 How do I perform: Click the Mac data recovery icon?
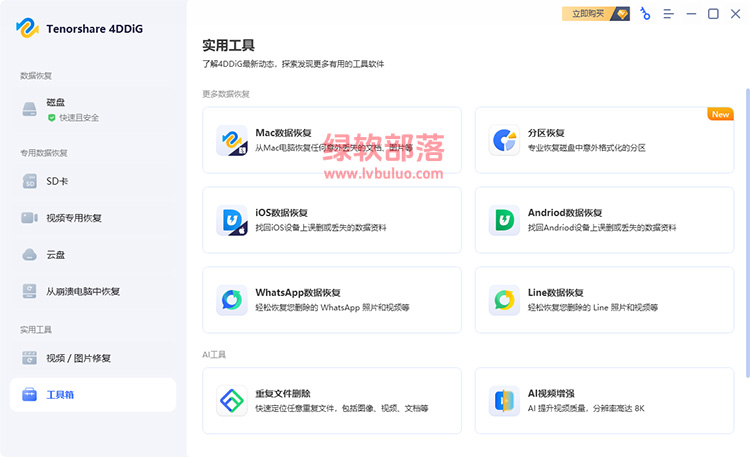232,141
